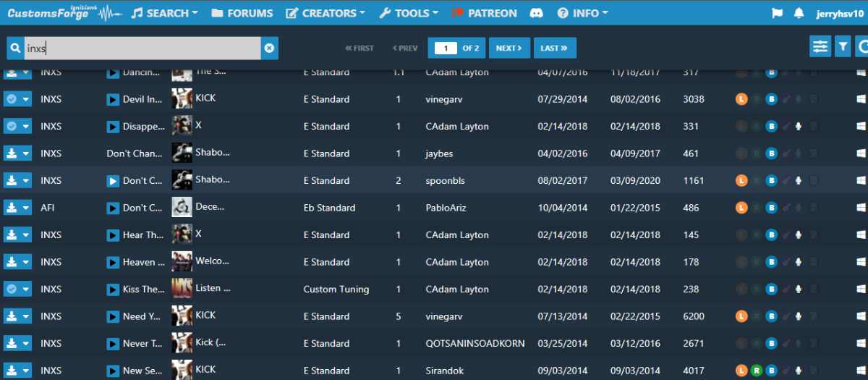Toggle downloaded checkmark for Disappe...

(x=12, y=126)
